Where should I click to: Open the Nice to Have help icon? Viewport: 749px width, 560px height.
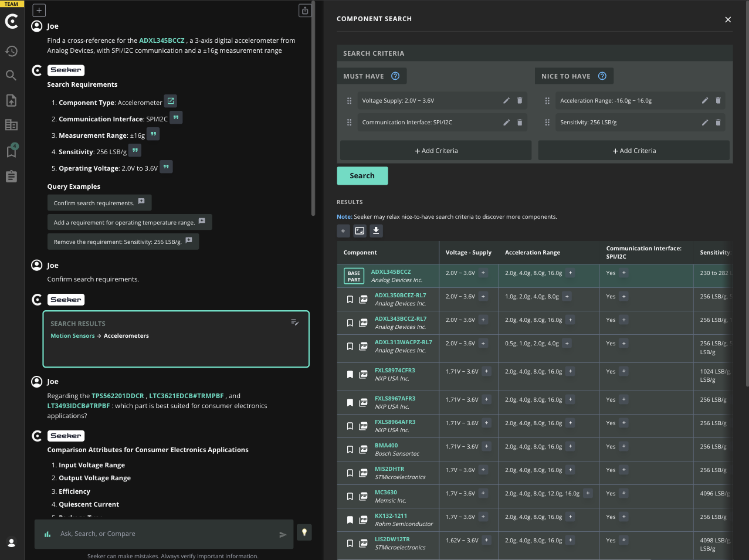tap(602, 76)
